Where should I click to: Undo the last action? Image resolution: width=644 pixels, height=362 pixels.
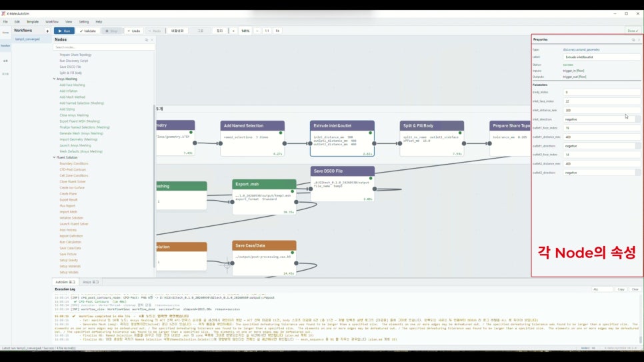[133, 31]
